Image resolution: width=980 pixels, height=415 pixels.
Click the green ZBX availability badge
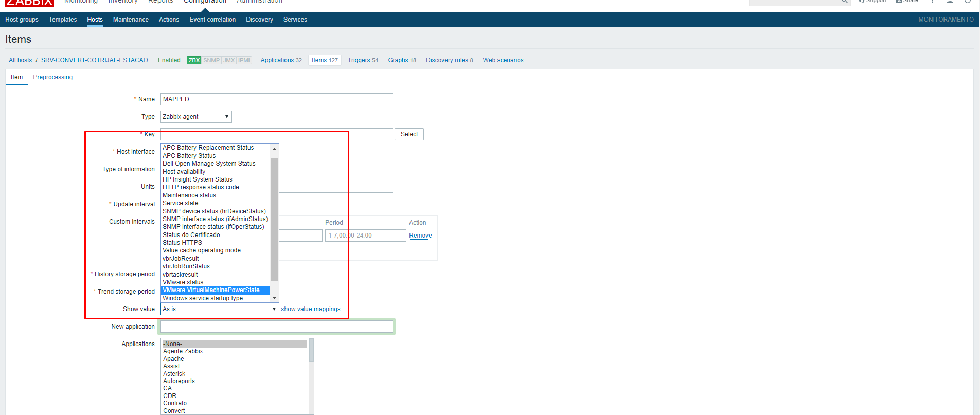click(x=194, y=60)
